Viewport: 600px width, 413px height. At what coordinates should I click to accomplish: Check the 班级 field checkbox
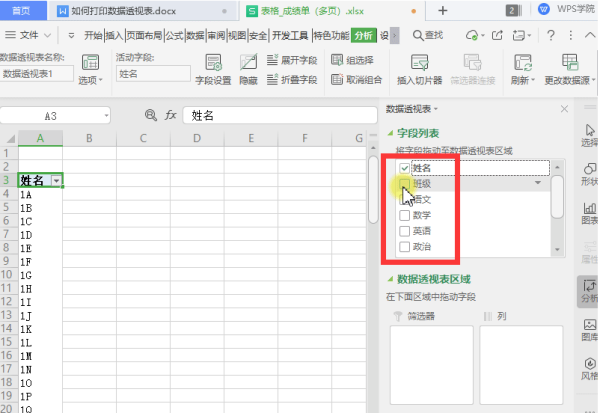tap(404, 184)
